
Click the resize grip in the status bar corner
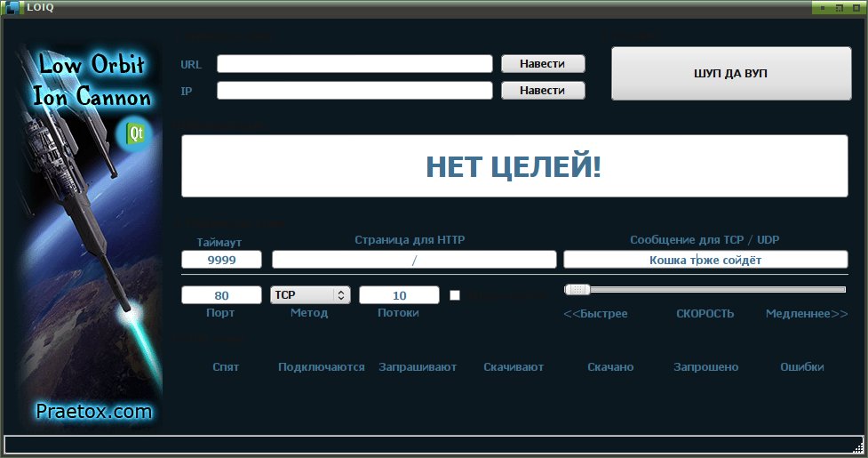click(x=858, y=446)
